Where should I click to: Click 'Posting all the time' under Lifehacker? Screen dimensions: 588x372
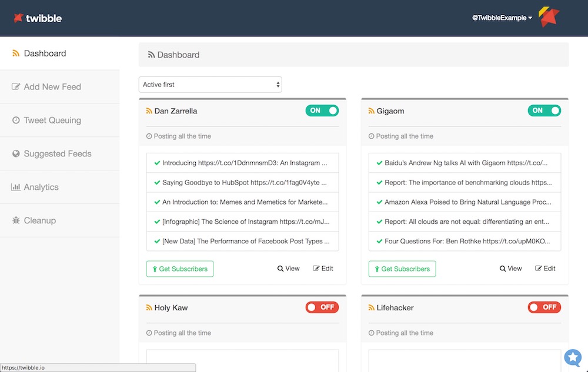(x=405, y=333)
